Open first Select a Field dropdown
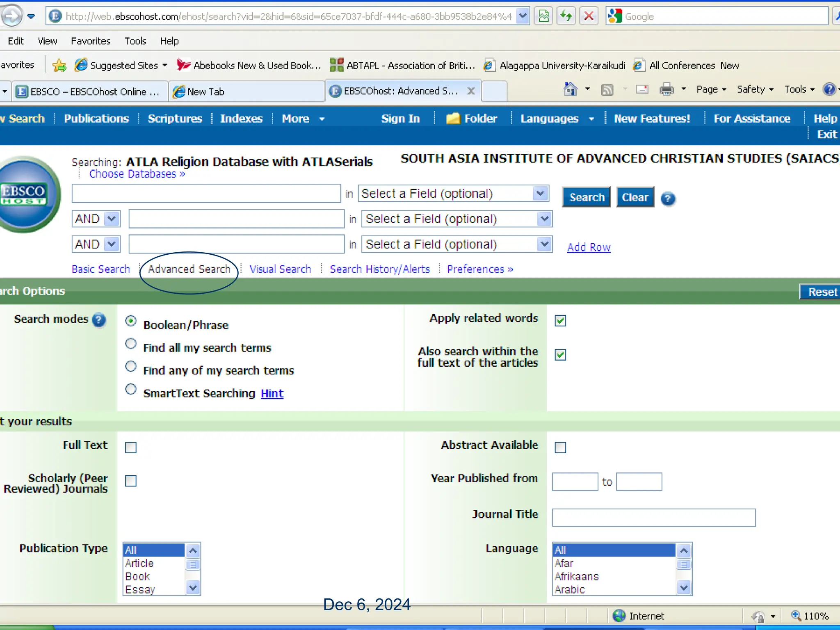Screen dimensions: 840x630 (540, 193)
